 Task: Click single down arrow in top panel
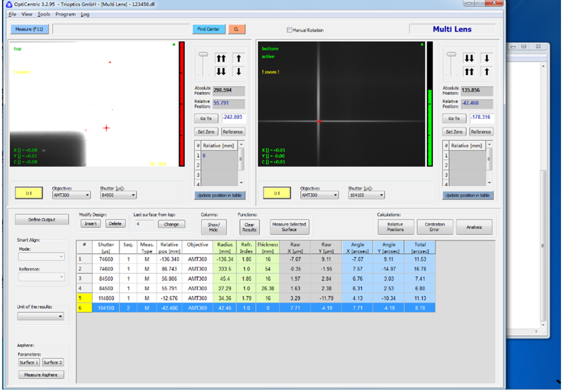238,71
